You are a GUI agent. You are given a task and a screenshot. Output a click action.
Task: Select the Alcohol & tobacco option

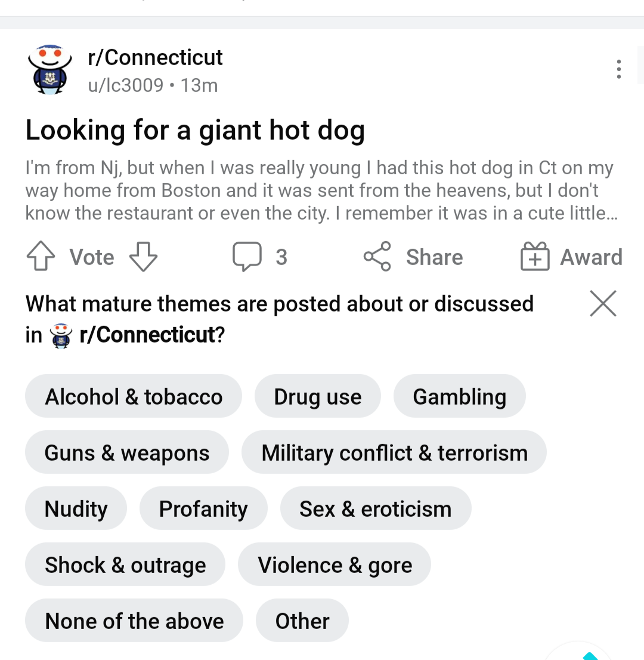(x=134, y=397)
